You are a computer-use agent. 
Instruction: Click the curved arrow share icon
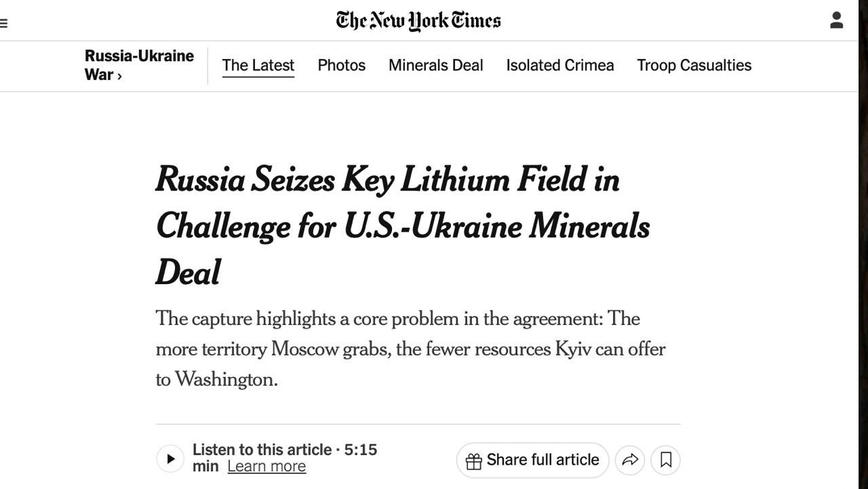coord(630,460)
